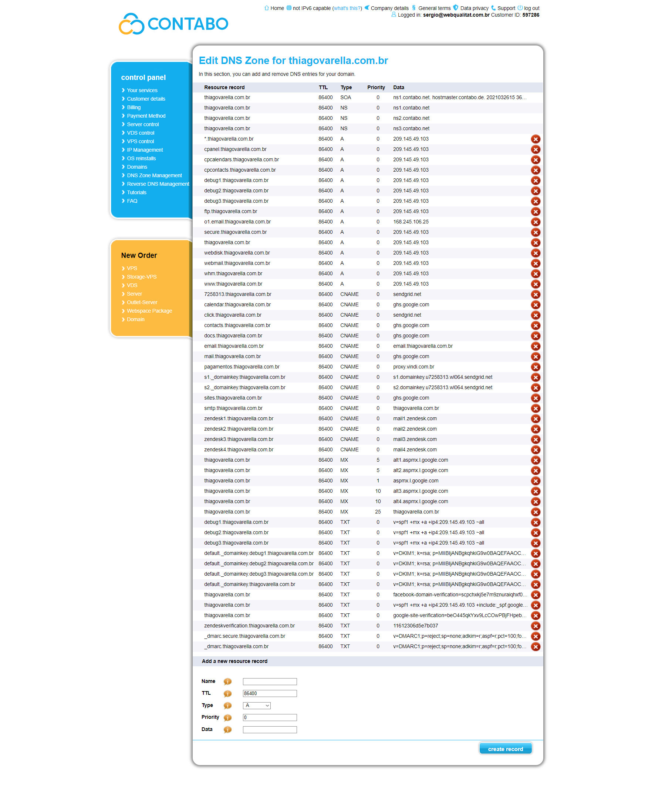This screenshot has width=672, height=788.
Task: Remove the webmail.thiagovarella.com.br A record
Action: click(x=536, y=263)
